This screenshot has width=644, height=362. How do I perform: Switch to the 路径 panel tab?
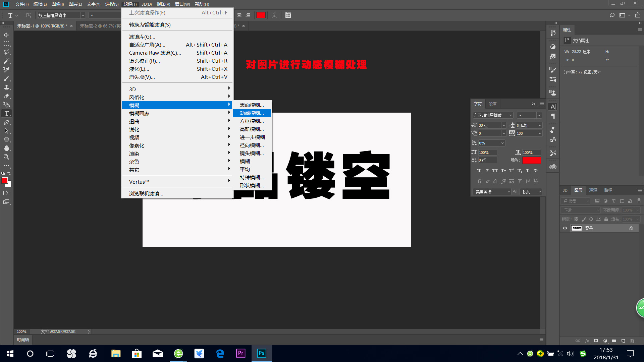coord(608,190)
